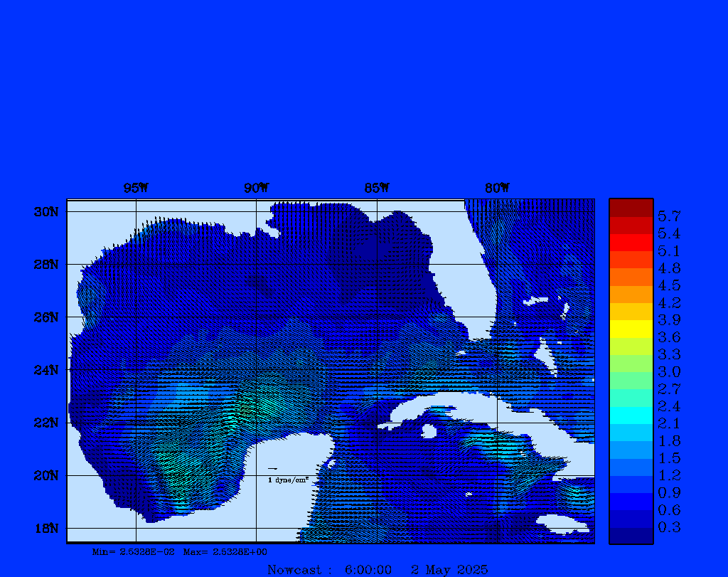Click the 85W longitude label
Image resolution: width=728 pixels, height=577 pixels.
click(377, 189)
